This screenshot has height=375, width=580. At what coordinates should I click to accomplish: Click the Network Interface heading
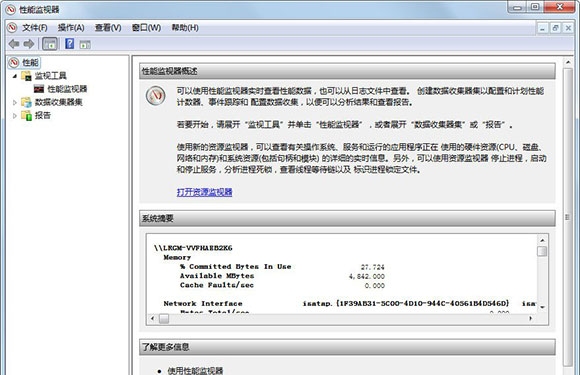click(203, 304)
